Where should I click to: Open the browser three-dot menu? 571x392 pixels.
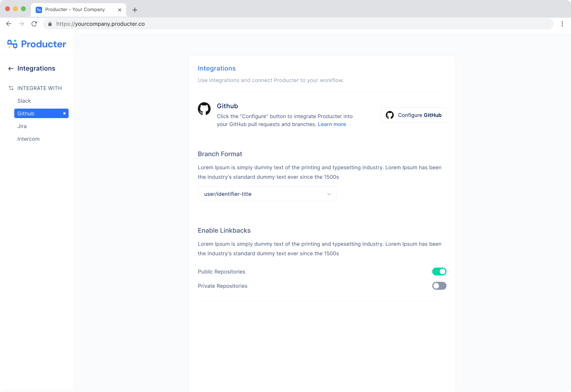pyautogui.click(x=562, y=24)
